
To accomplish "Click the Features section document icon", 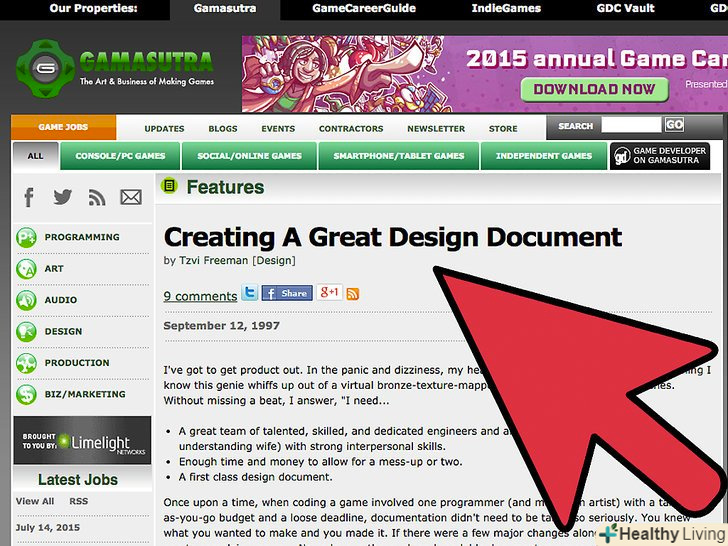I will point(169,186).
